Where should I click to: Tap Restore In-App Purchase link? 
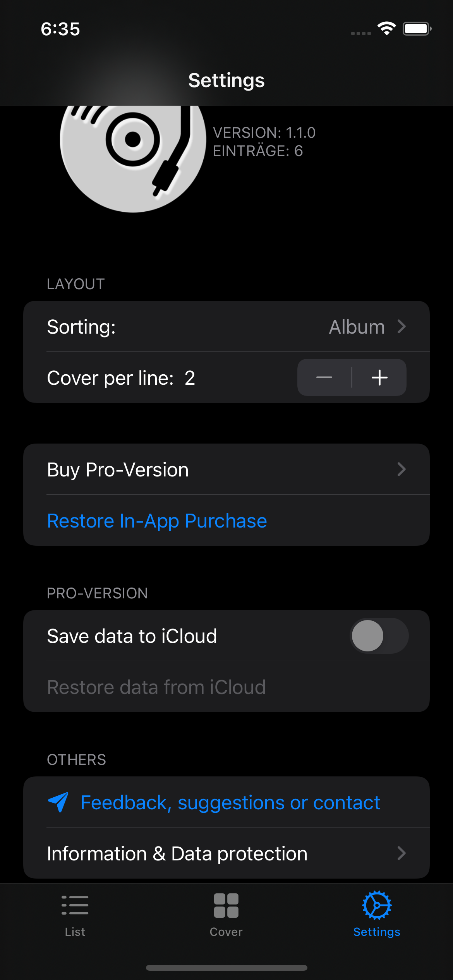click(x=157, y=521)
